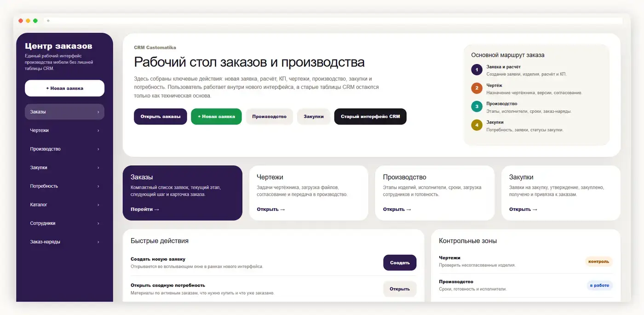Click the Открыть заказы button
Screen dimensions: 644x315
161,117
